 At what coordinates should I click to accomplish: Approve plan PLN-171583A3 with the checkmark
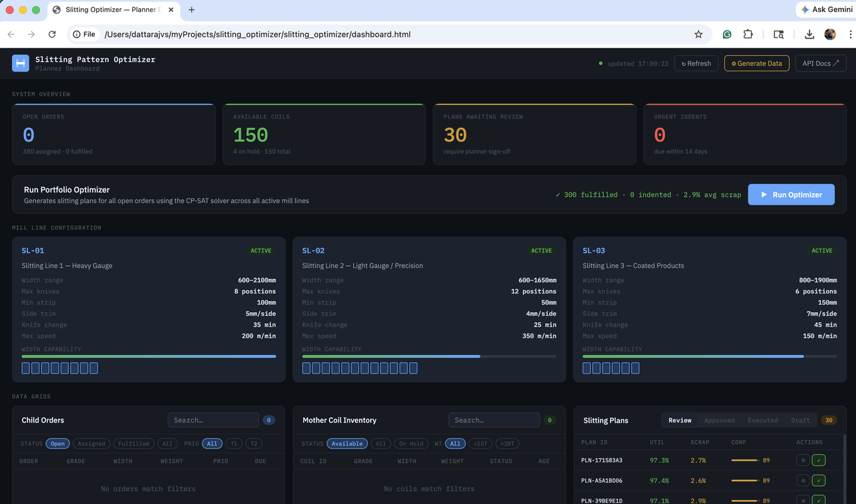819,461
